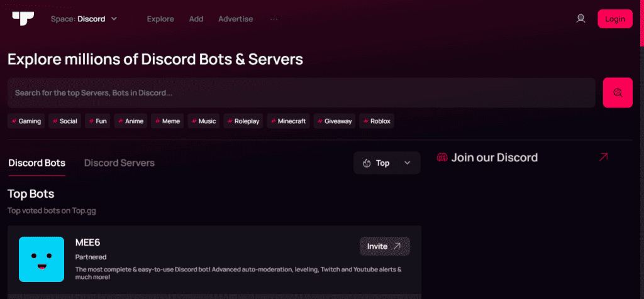Choose the Roblox tag chip
644x299 pixels.
[x=377, y=121]
